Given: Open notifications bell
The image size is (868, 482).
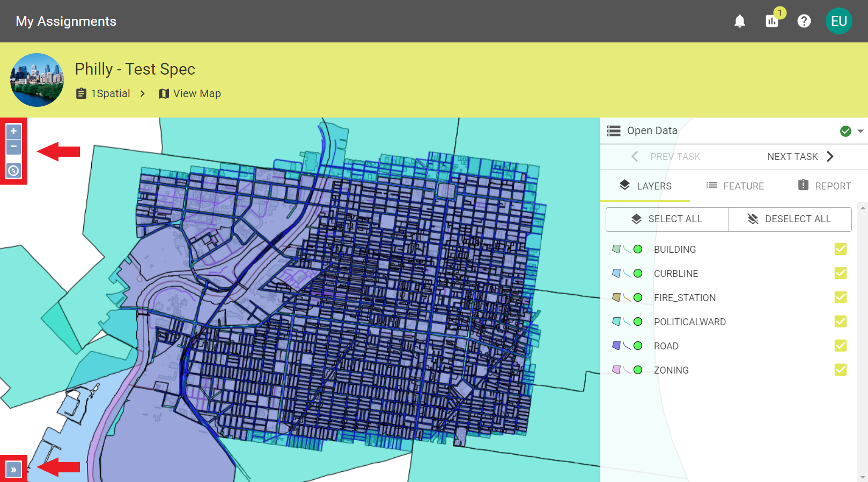Looking at the screenshot, I should 740,21.
